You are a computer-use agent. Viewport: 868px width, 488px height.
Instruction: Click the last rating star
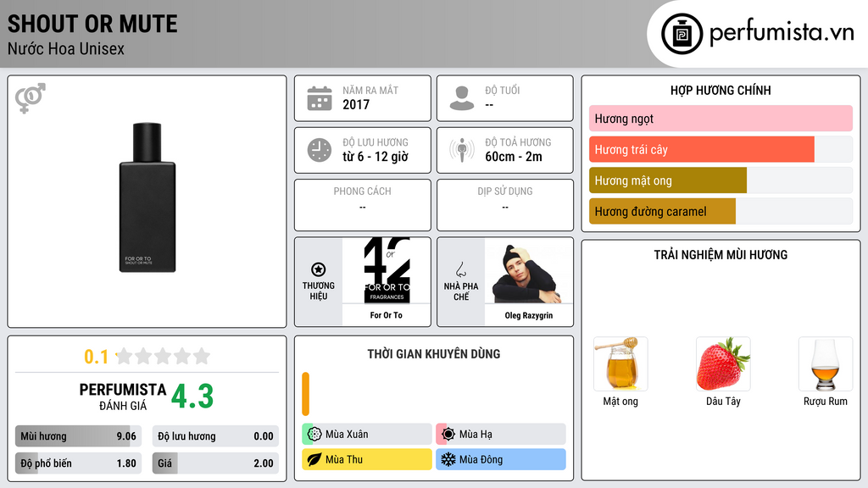coord(202,356)
